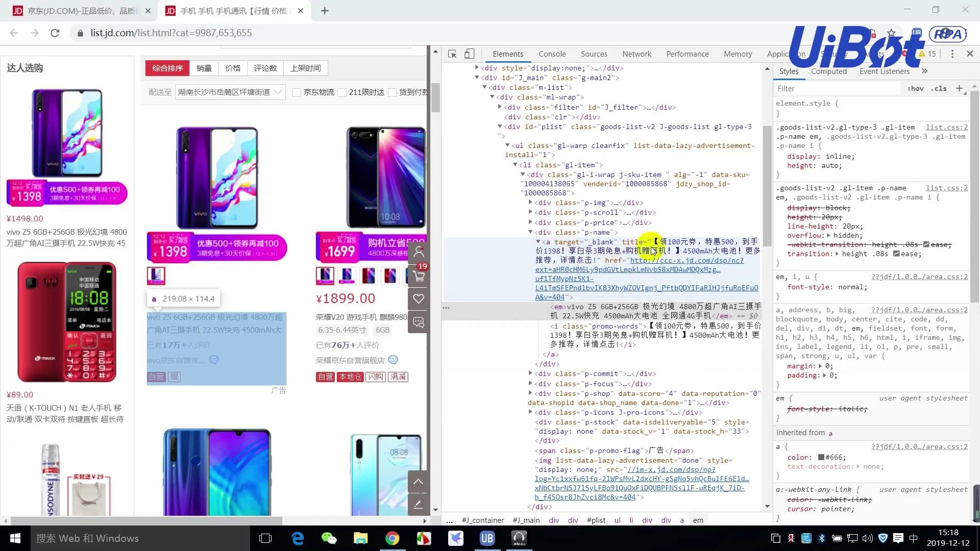Check the 211限时达 checkbox
The image size is (980, 551).
342,92
